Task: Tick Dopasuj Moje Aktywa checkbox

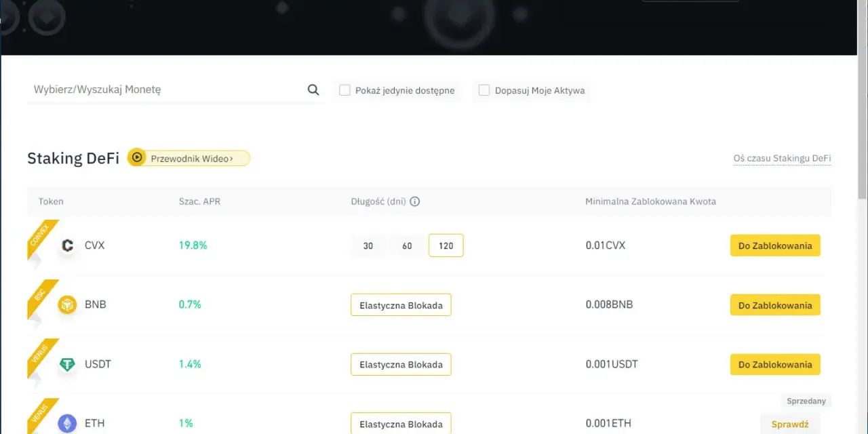Action: 484,90
